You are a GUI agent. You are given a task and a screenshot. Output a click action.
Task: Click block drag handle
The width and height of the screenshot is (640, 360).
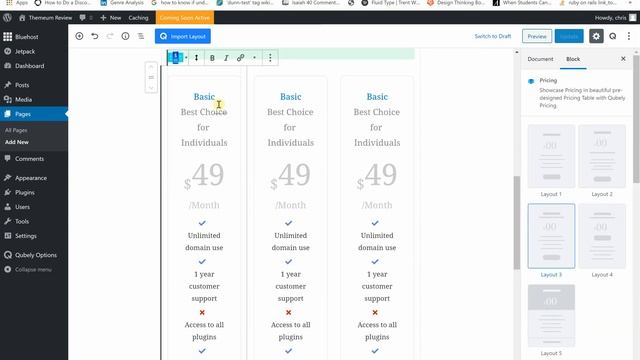pos(151,77)
